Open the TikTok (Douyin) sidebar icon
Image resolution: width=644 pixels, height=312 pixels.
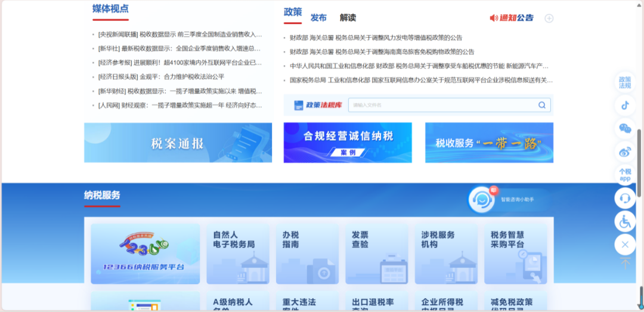tap(625, 105)
